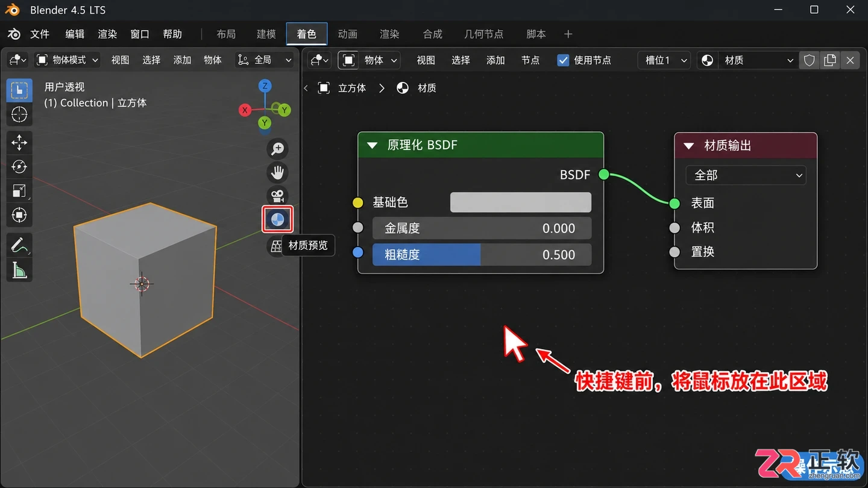The image size is (868, 488).
Task: Open the 槽位1 material slot dropdown
Action: (664, 60)
